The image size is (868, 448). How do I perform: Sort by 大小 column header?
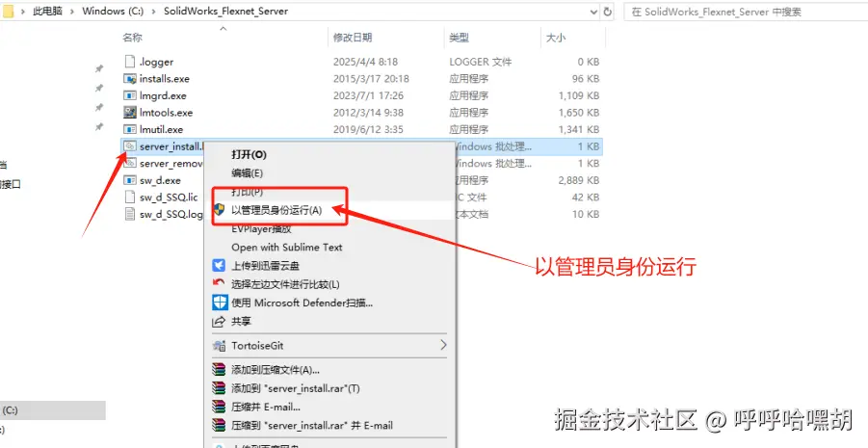click(x=556, y=38)
